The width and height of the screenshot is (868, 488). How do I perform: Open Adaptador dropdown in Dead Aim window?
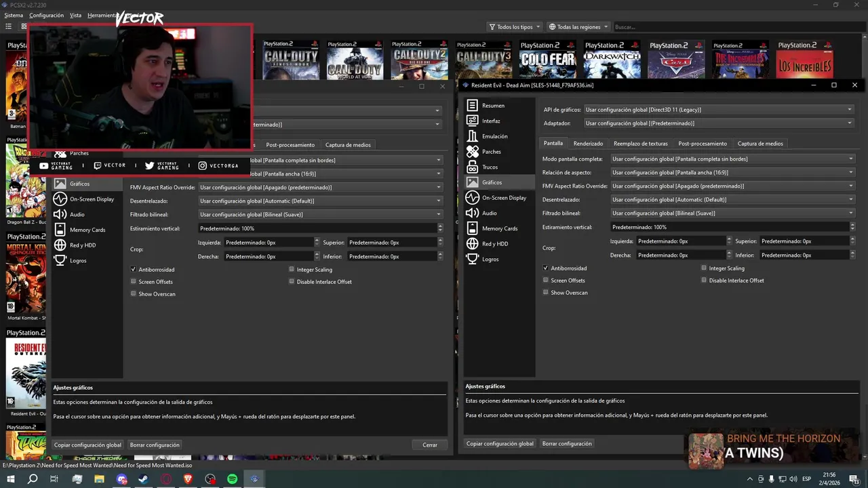[718, 123]
